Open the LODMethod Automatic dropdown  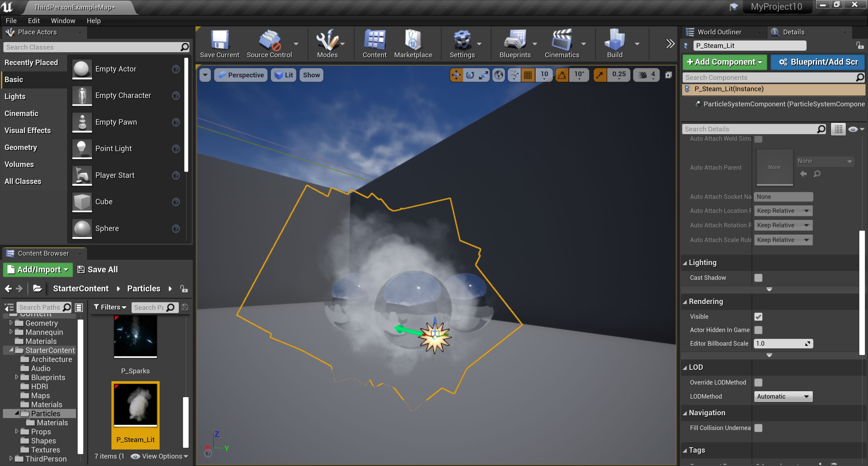click(783, 396)
